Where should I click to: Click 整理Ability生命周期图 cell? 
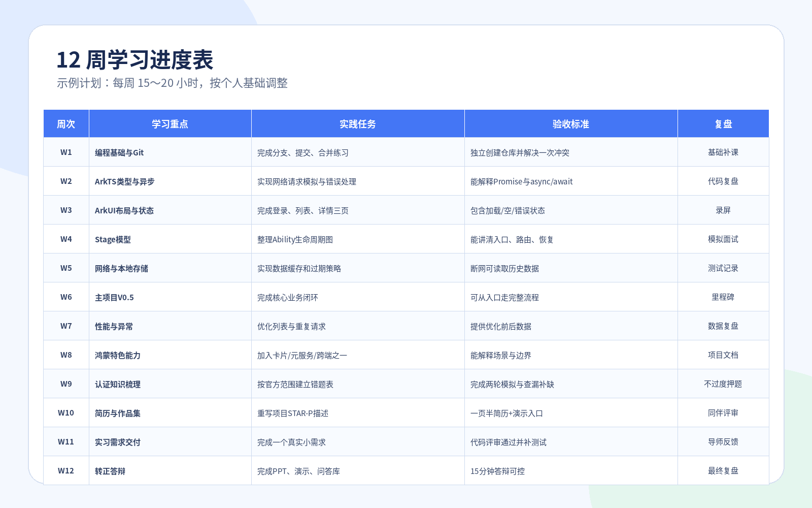(358, 239)
